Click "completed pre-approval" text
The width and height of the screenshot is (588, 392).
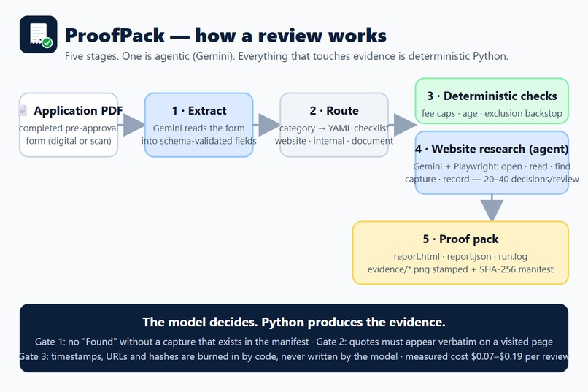(x=69, y=128)
